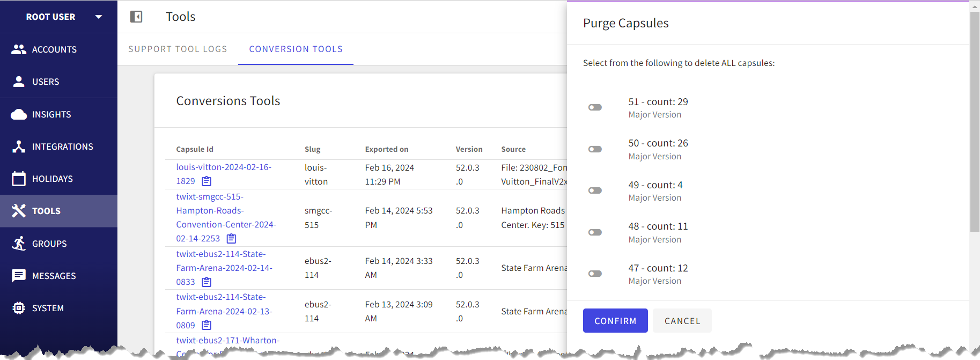The height and width of the screenshot is (360, 980).
Task: Open the Holidays calendar icon
Action: [19, 179]
